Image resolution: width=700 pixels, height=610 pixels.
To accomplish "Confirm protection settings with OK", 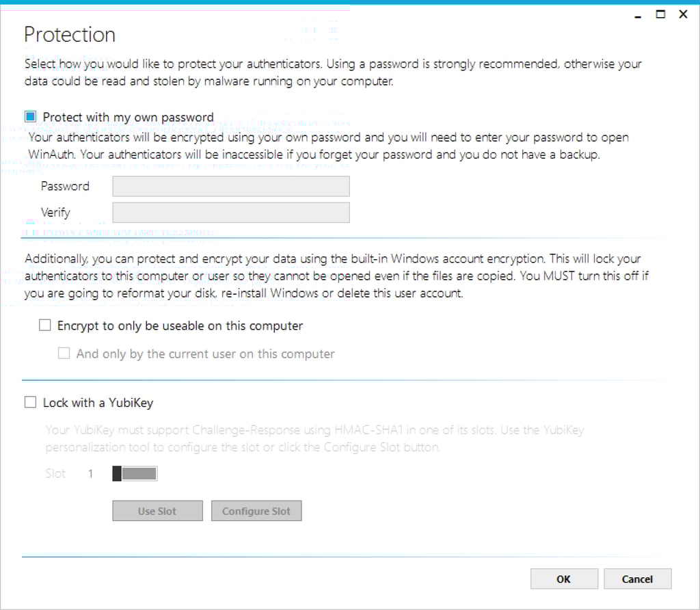I will click(564, 579).
